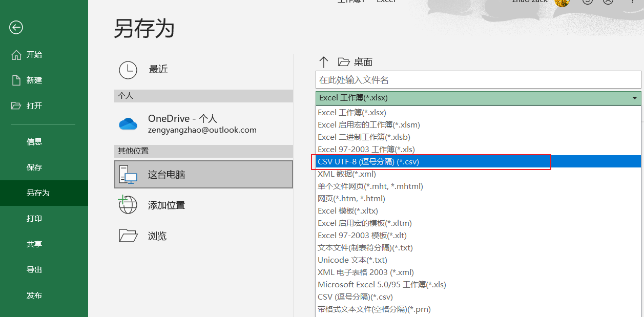Select Microsoft Excel 5.0/95 工作簿(*.xls) option

tap(478, 284)
